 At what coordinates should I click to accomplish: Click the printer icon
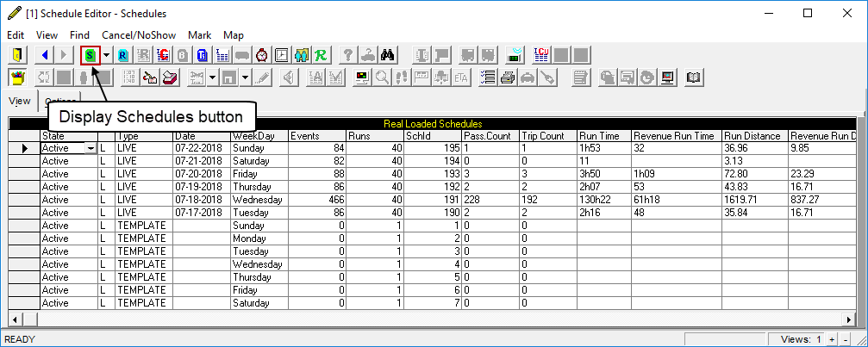(508, 77)
